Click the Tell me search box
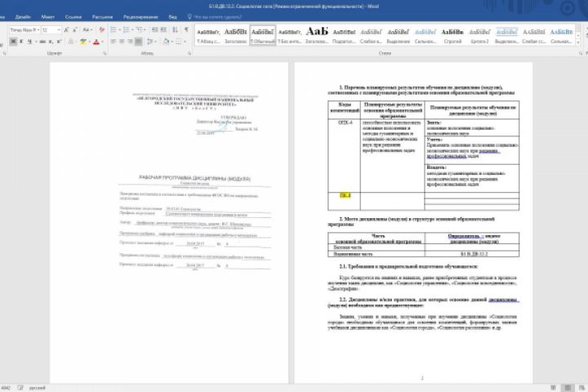 pos(215,17)
